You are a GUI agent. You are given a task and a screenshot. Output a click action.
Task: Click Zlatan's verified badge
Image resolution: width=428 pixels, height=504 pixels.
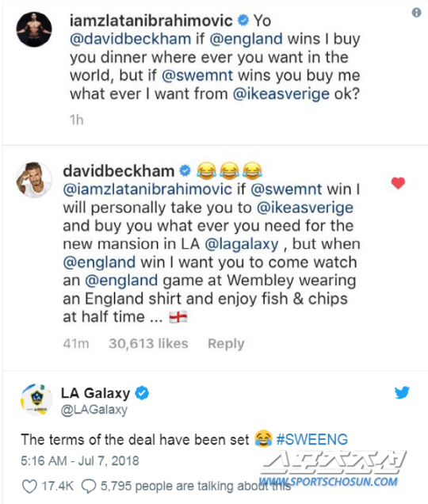pos(243,21)
